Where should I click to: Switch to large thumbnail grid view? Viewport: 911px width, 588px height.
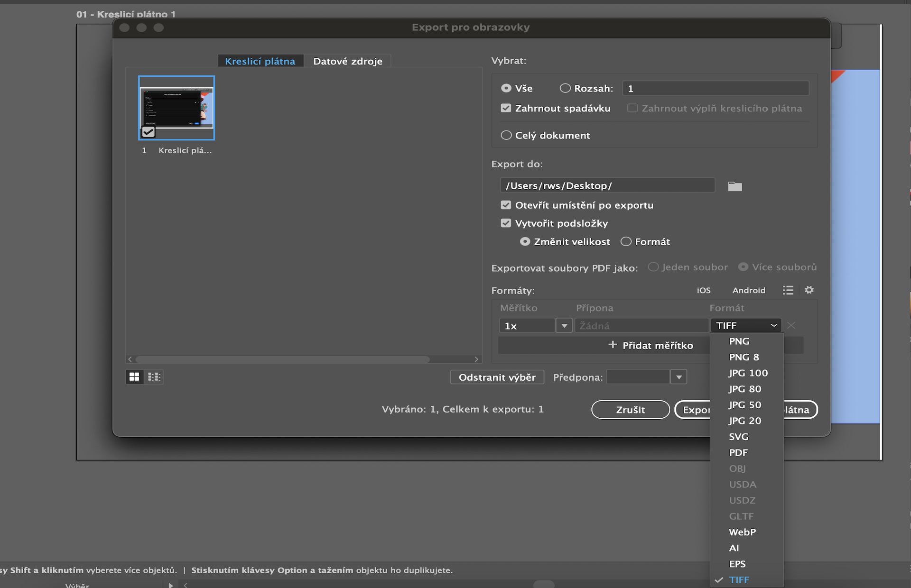(134, 377)
